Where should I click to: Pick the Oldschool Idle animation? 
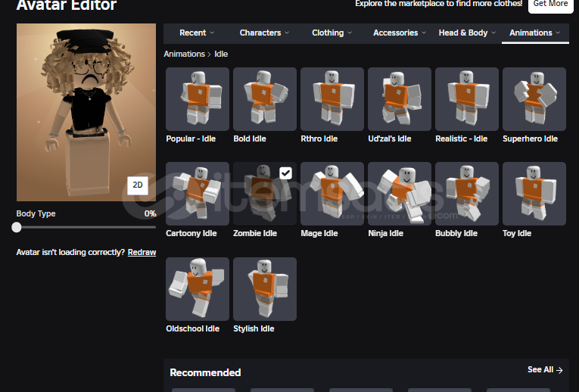pyautogui.click(x=198, y=289)
